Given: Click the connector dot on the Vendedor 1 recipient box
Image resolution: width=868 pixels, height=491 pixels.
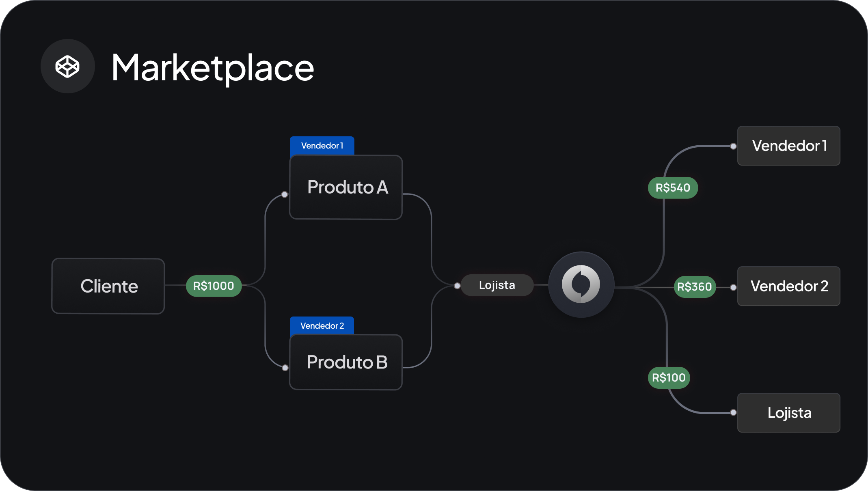Looking at the screenshot, I should click(x=733, y=146).
